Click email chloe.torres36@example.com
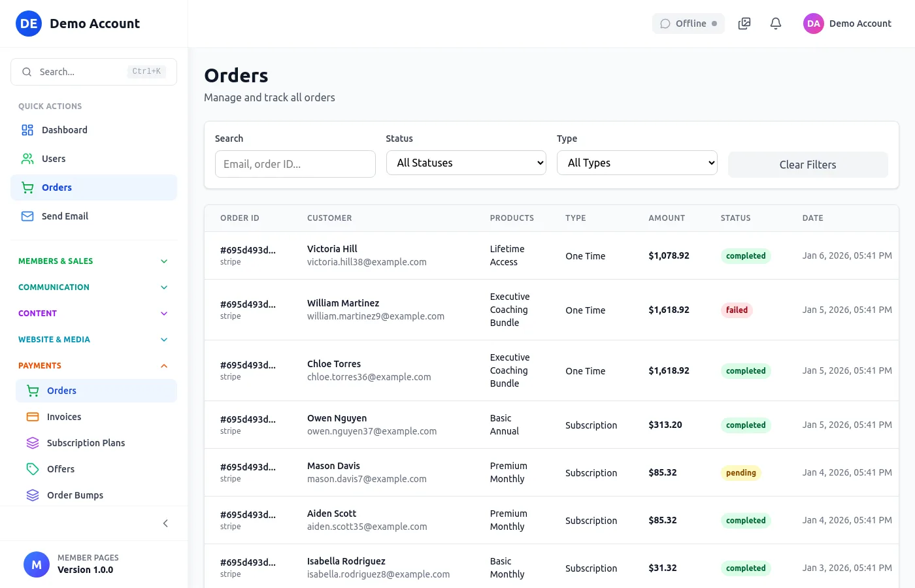Image resolution: width=915 pixels, height=588 pixels. pos(369,377)
